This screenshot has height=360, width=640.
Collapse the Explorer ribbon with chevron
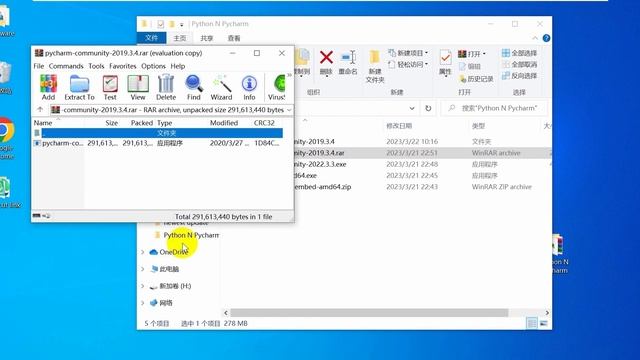[535, 38]
